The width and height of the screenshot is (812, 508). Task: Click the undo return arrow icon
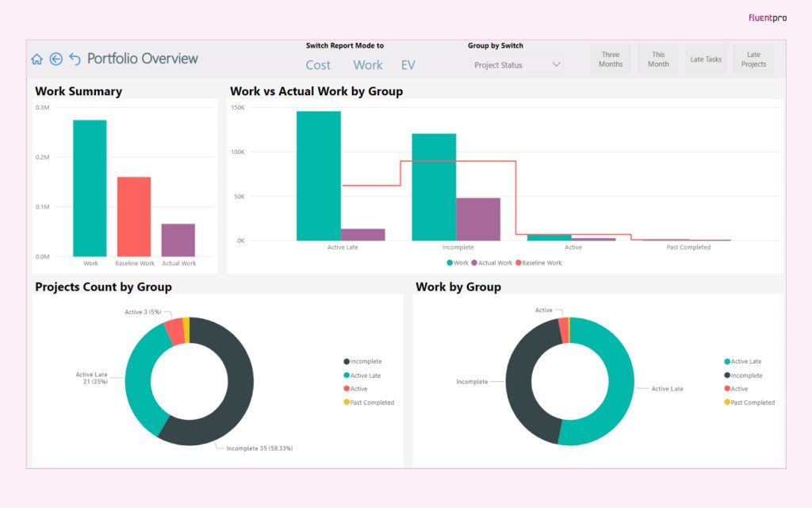click(x=75, y=59)
